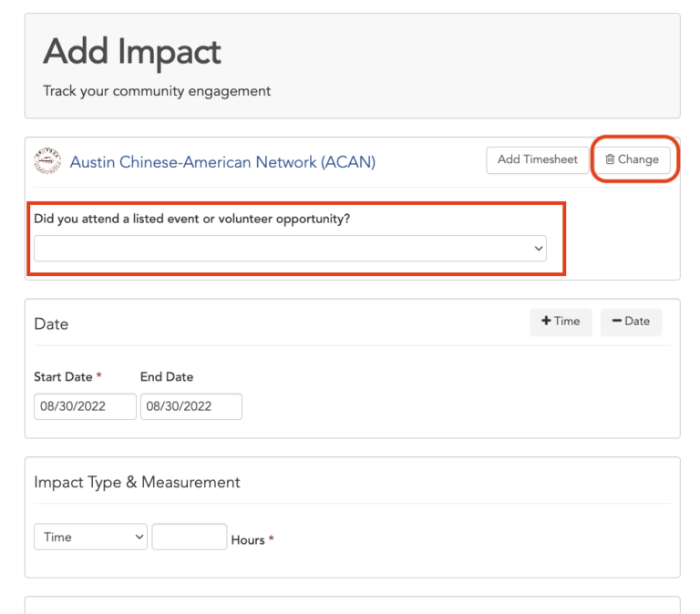Click the End Date label
Image resolution: width=700 pixels, height=614 pixels.
click(167, 376)
